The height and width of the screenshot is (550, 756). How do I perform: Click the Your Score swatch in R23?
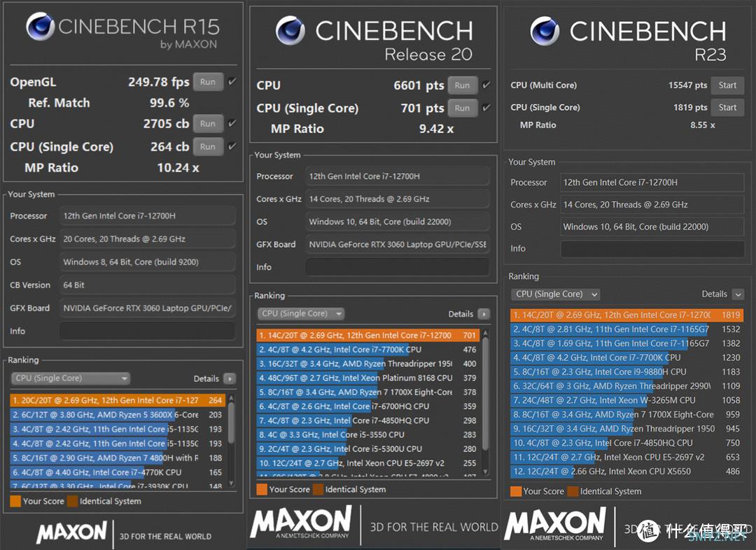click(516, 491)
